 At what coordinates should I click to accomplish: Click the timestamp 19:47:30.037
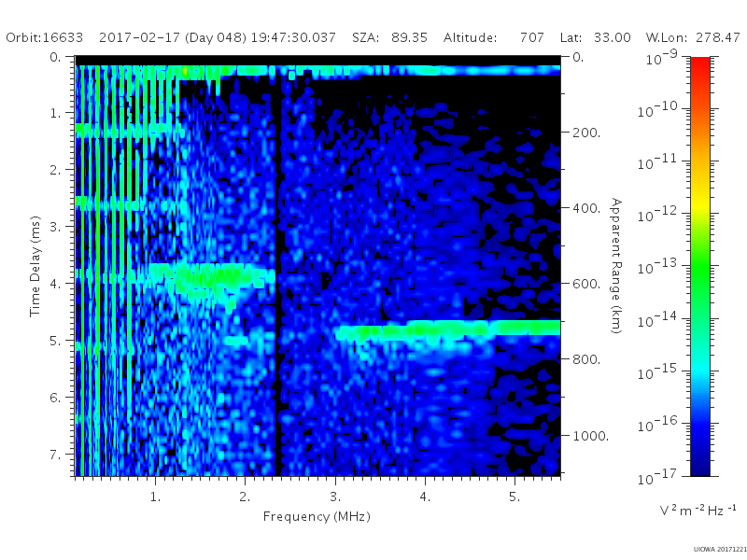point(293,37)
